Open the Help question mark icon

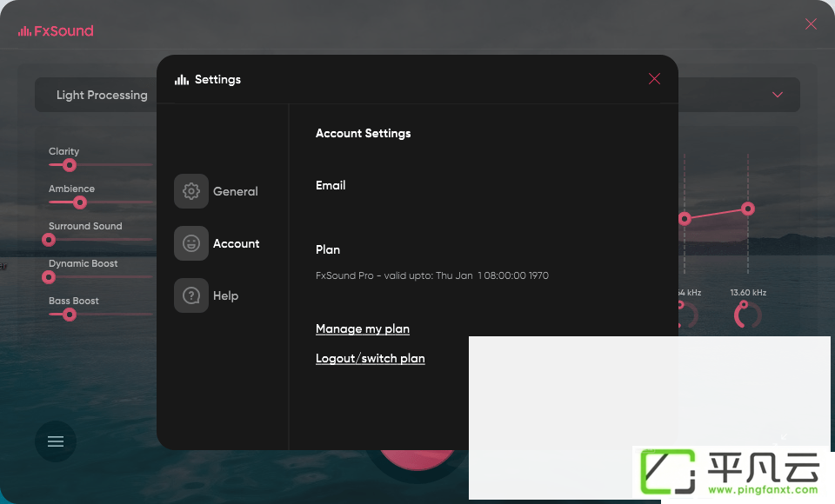(x=191, y=295)
